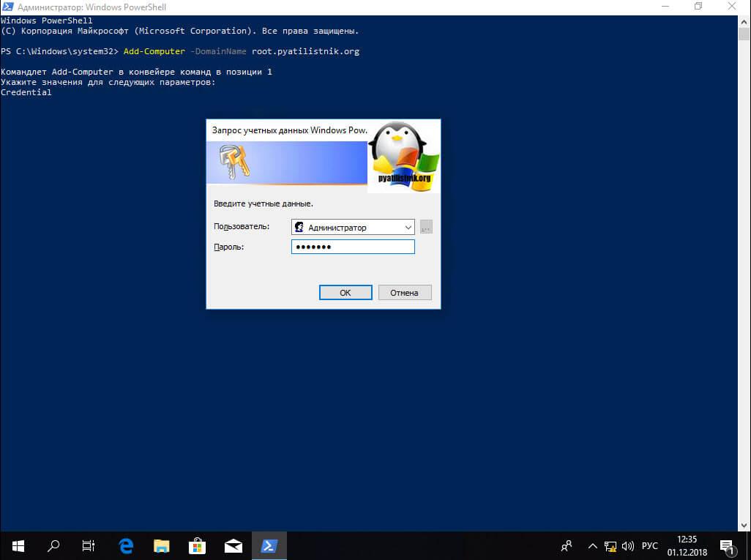Click the text root.pyatilistnik.org in the console
Viewport: 751px width, 560px height.
(305, 51)
